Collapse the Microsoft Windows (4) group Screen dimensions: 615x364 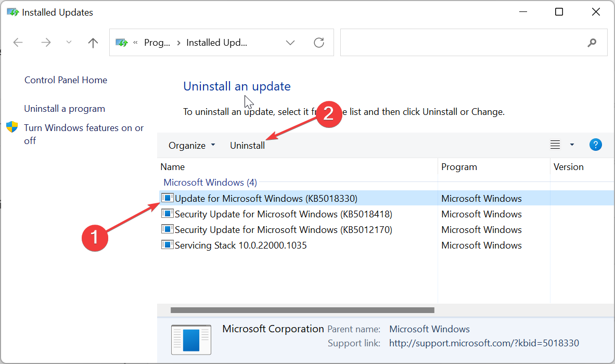(x=210, y=182)
